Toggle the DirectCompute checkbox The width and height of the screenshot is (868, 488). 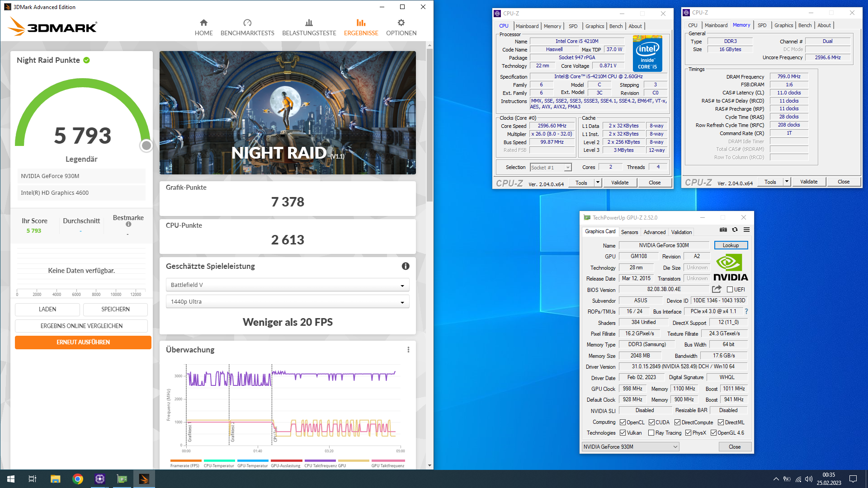tap(677, 422)
